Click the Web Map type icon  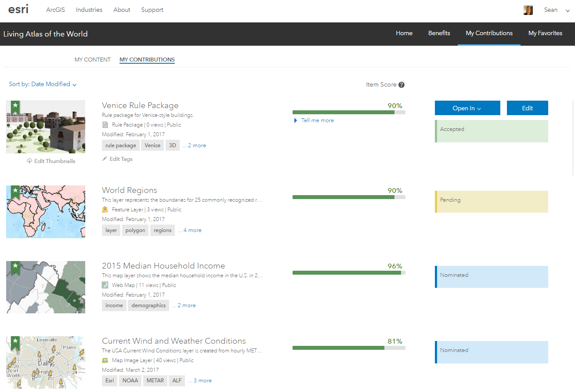(x=105, y=285)
